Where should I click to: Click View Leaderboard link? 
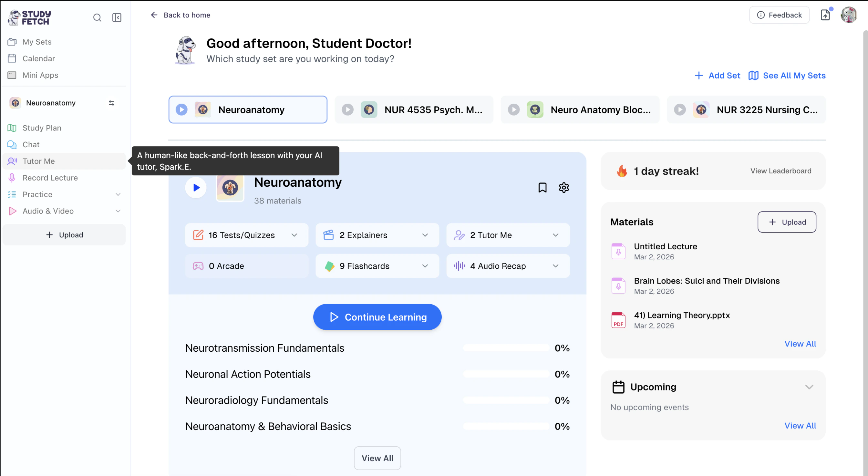[781, 171]
